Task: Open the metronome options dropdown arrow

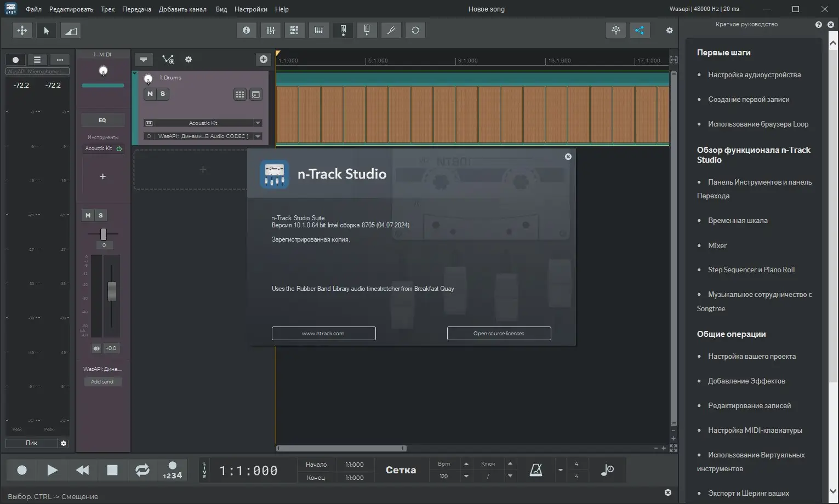Action: point(560,470)
